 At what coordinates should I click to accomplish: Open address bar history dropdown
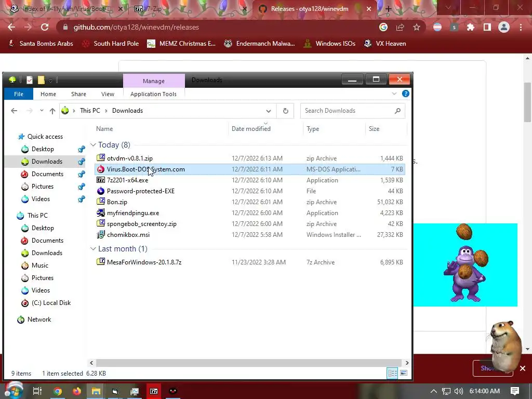click(x=269, y=111)
